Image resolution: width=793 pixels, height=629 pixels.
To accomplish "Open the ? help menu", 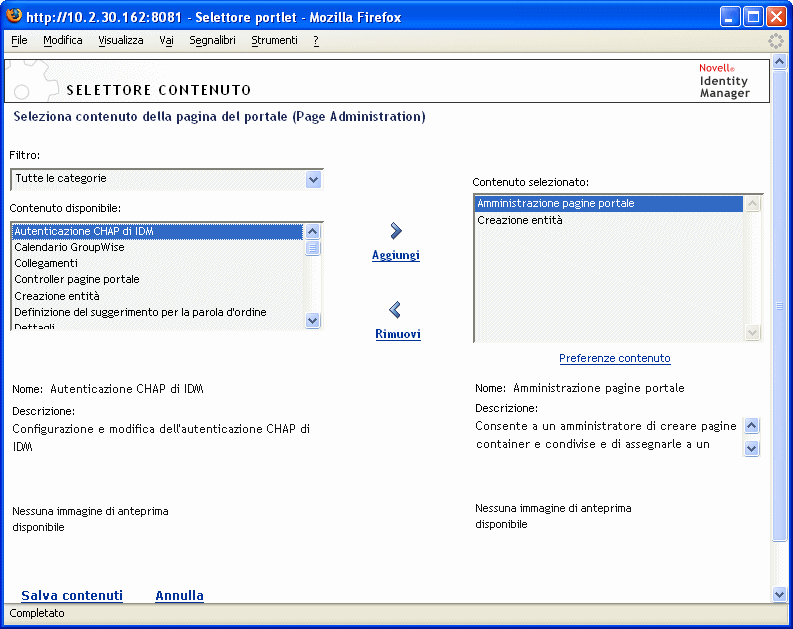I will pyautogui.click(x=316, y=40).
